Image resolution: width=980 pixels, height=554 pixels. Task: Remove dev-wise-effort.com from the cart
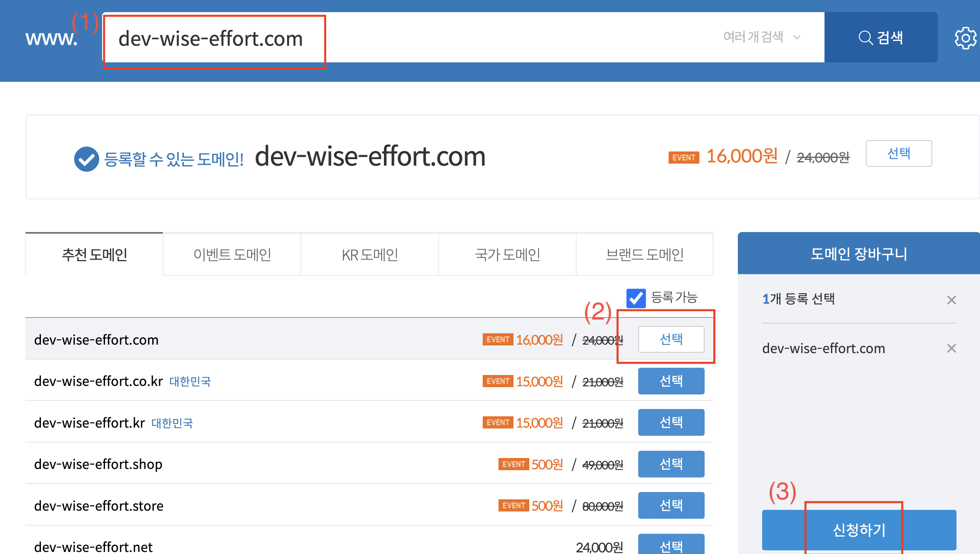pyautogui.click(x=951, y=348)
